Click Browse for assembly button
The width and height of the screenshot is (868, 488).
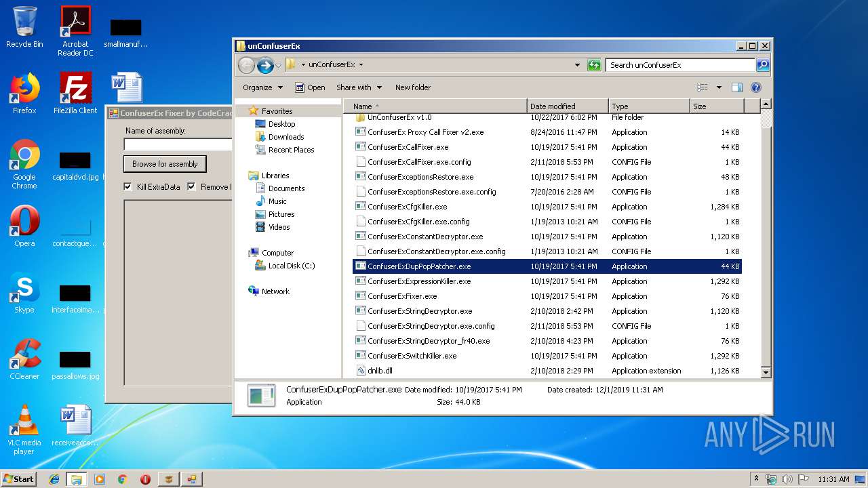tap(165, 164)
